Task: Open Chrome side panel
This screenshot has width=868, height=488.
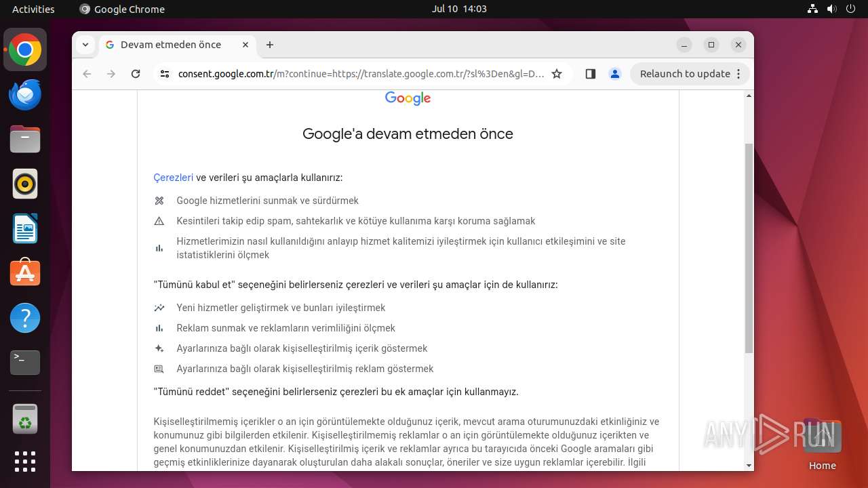Action: (590, 74)
